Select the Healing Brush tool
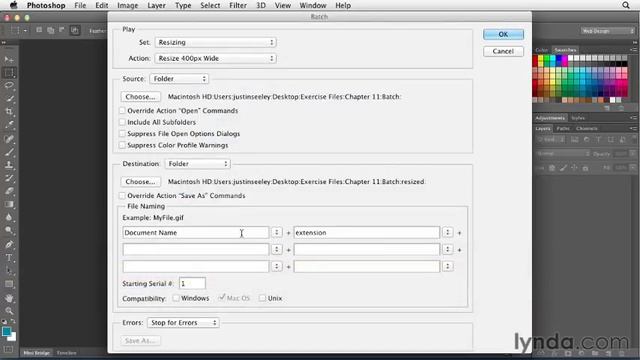The image size is (640, 360). 9,139
